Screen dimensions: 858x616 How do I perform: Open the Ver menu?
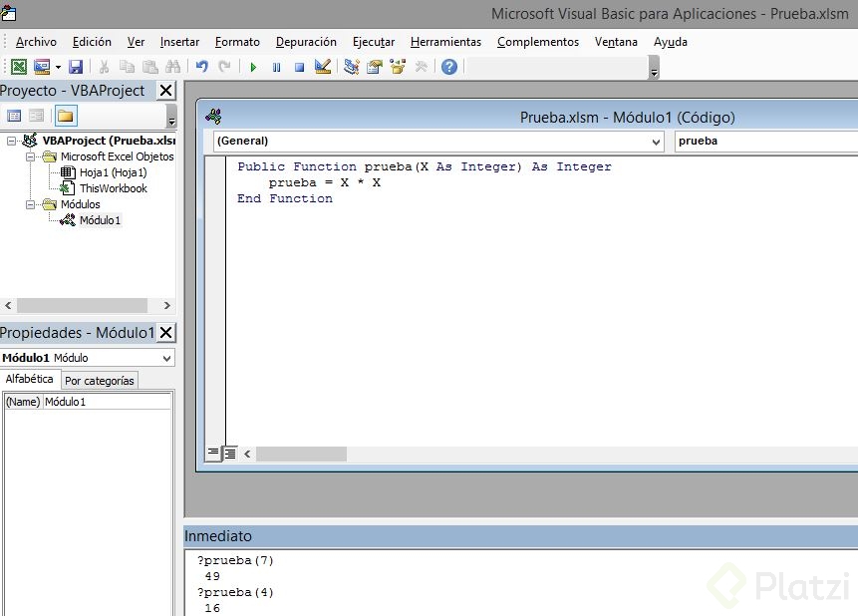[136, 42]
